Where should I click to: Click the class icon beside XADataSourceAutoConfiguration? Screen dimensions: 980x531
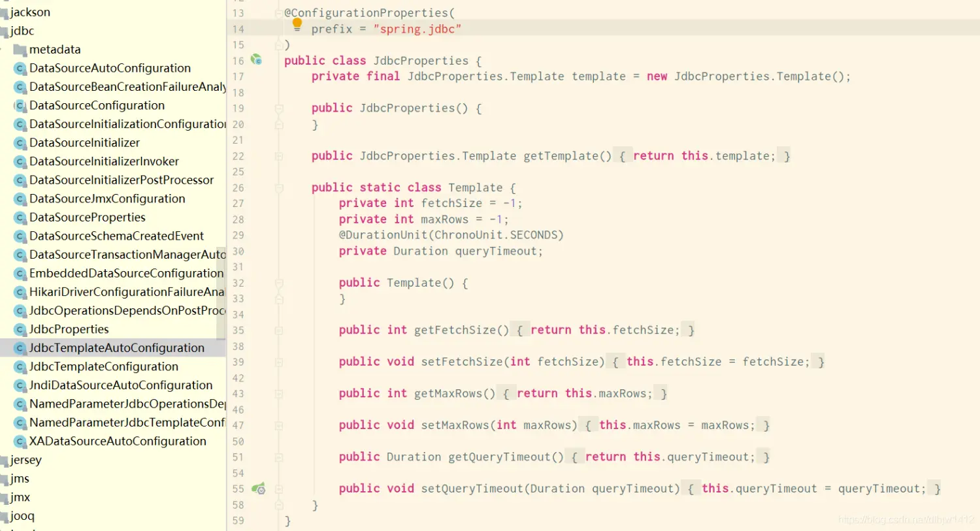pyautogui.click(x=20, y=441)
